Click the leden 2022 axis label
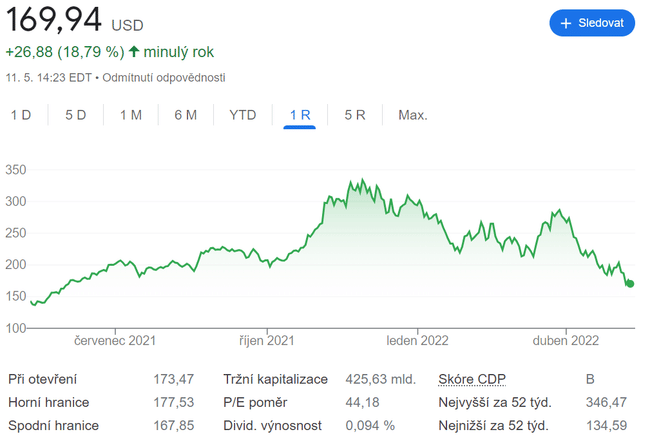The image size is (650, 444). [418, 341]
